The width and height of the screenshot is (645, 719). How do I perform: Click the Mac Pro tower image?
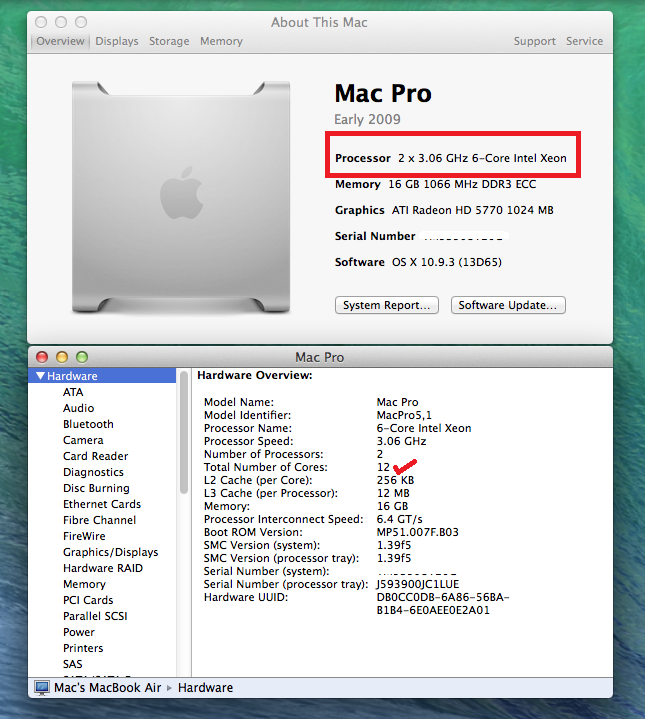pos(181,198)
